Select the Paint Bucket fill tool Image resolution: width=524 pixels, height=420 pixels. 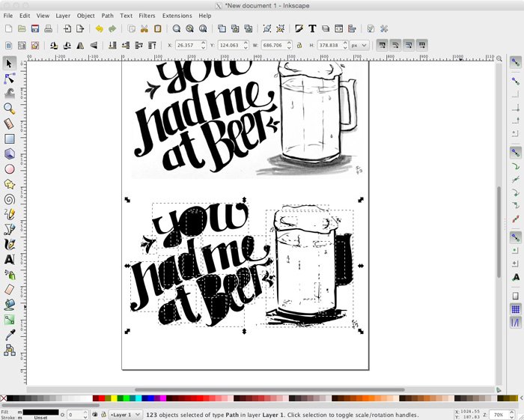pos(9,305)
